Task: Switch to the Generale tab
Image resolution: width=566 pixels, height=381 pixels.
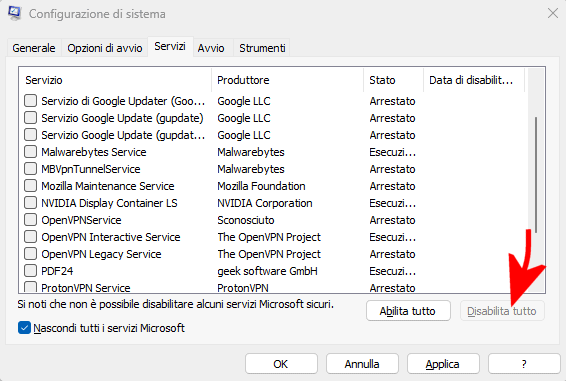Action: tap(34, 48)
